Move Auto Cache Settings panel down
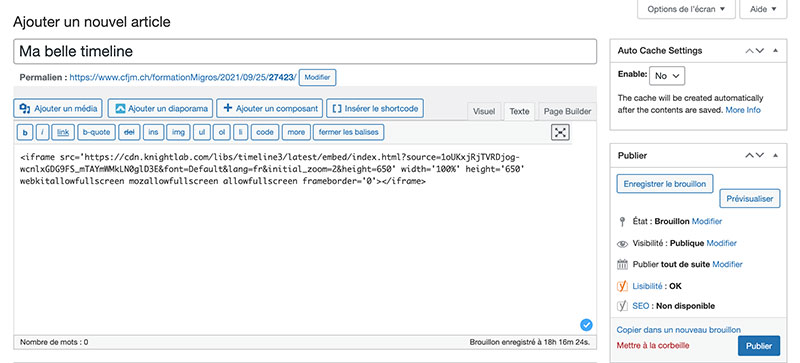Viewport: 800px width, 363px height. click(760, 51)
